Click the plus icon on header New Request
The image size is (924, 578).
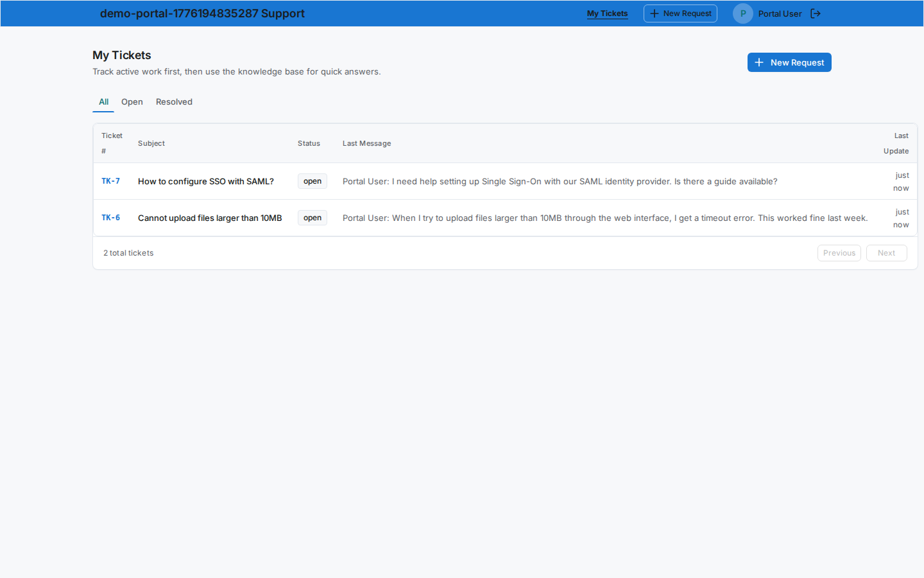[x=654, y=13]
